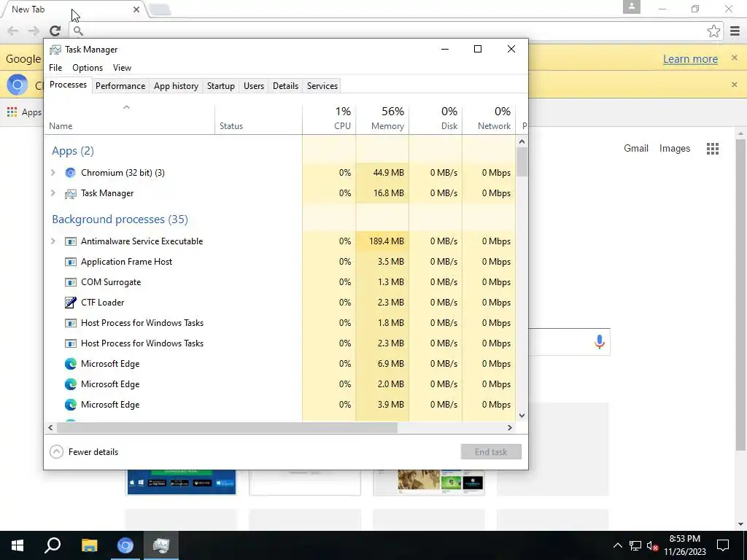This screenshot has height=560, width=747.
Task: Collapse view with Fewer details
Action: click(85, 452)
